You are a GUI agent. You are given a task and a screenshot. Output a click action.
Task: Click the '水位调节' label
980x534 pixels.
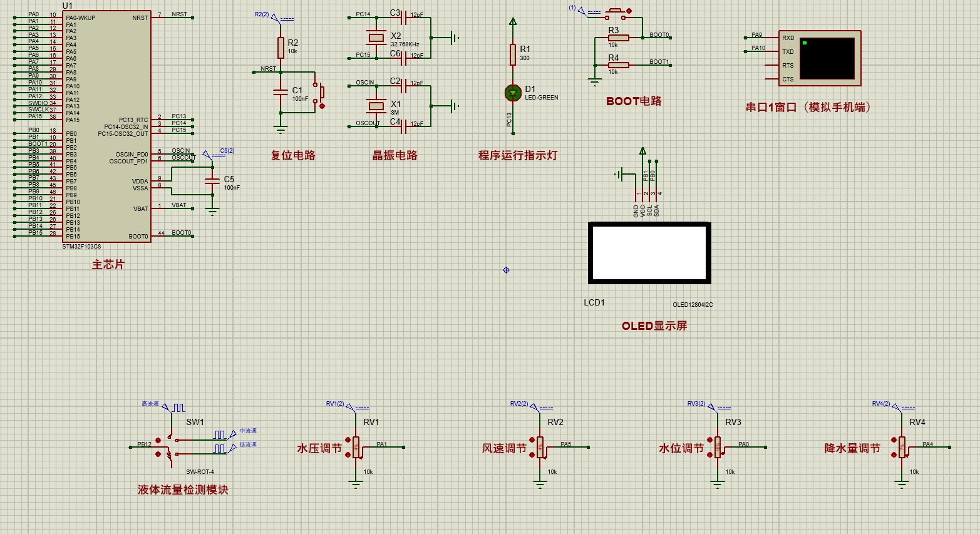coord(681,448)
